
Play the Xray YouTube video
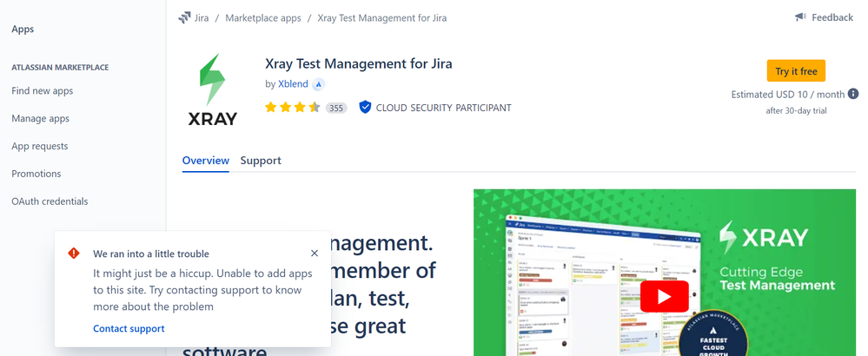click(x=665, y=297)
